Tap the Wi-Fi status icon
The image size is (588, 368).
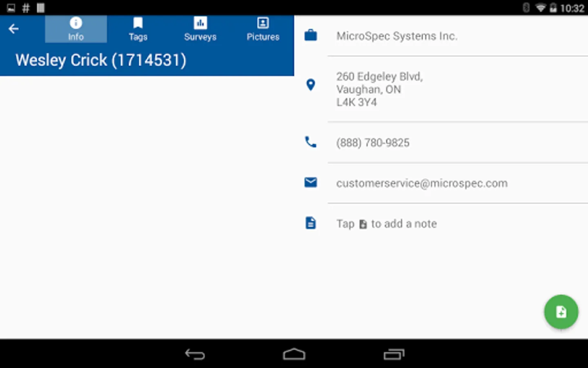coord(541,8)
